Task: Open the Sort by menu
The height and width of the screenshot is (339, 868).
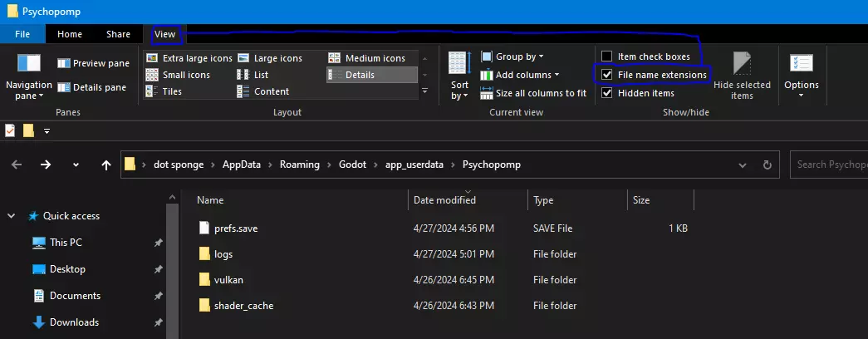Action: pos(459,76)
